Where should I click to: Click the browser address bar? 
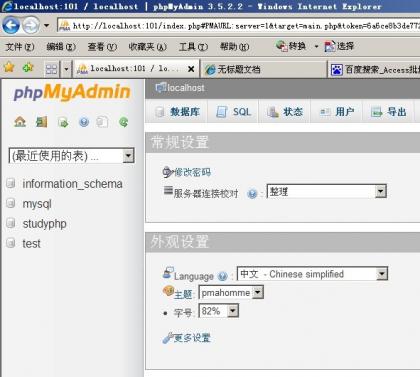click(239, 26)
